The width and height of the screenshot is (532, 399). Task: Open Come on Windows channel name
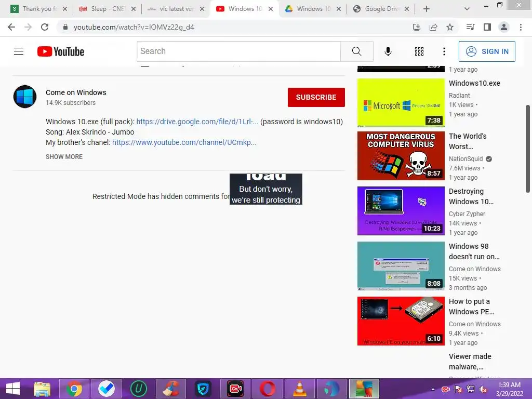pos(76,92)
